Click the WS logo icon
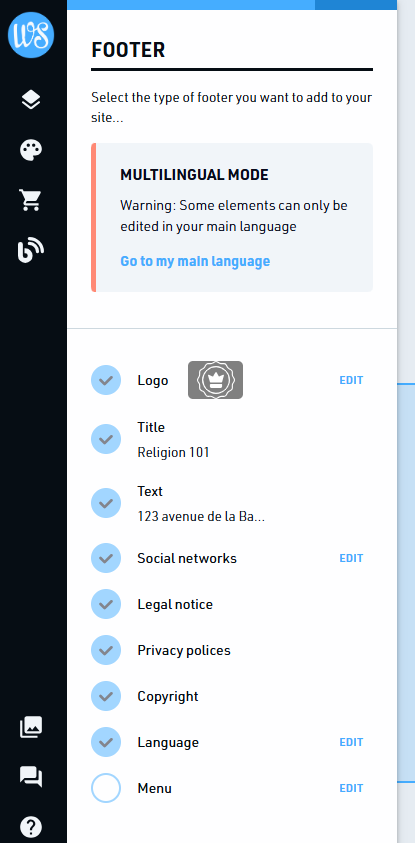 pos(31,35)
